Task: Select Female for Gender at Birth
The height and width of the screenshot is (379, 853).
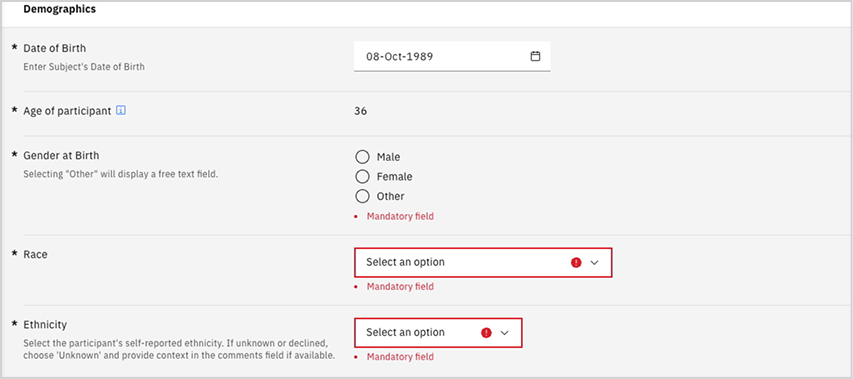Action: coord(362,177)
